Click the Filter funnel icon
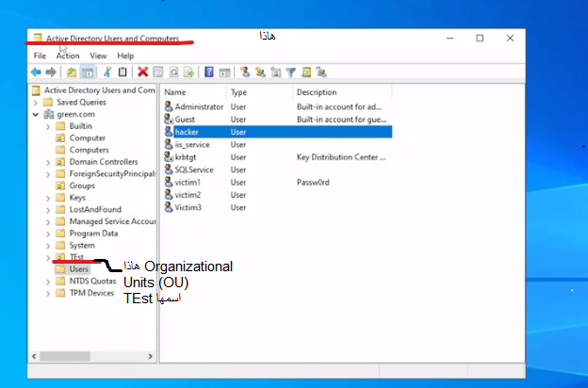Viewport: 588px width, 388px height. point(290,72)
